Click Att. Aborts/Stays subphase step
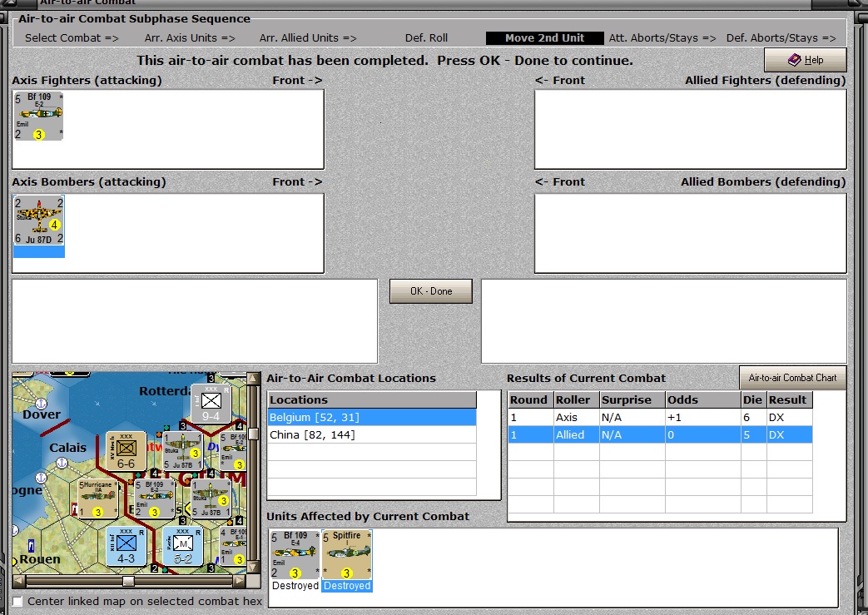Viewport: 868px width, 615px height. click(x=662, y=38)
